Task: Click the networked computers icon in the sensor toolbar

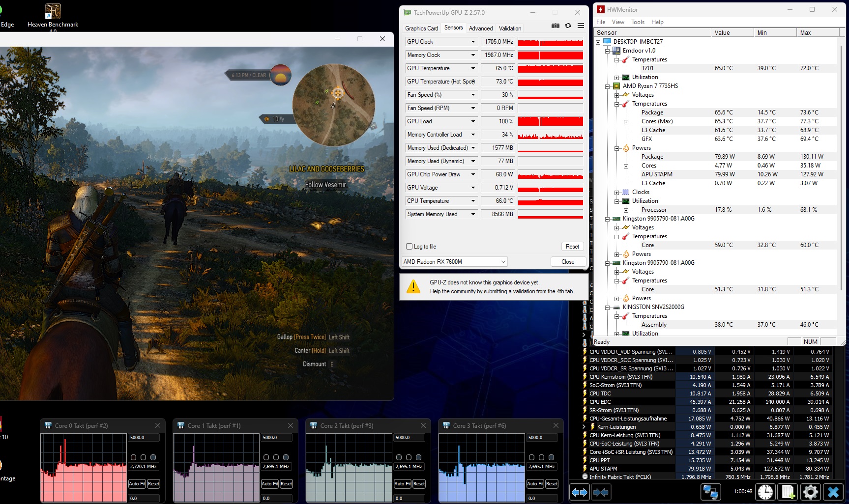Action: click(710, 492)
